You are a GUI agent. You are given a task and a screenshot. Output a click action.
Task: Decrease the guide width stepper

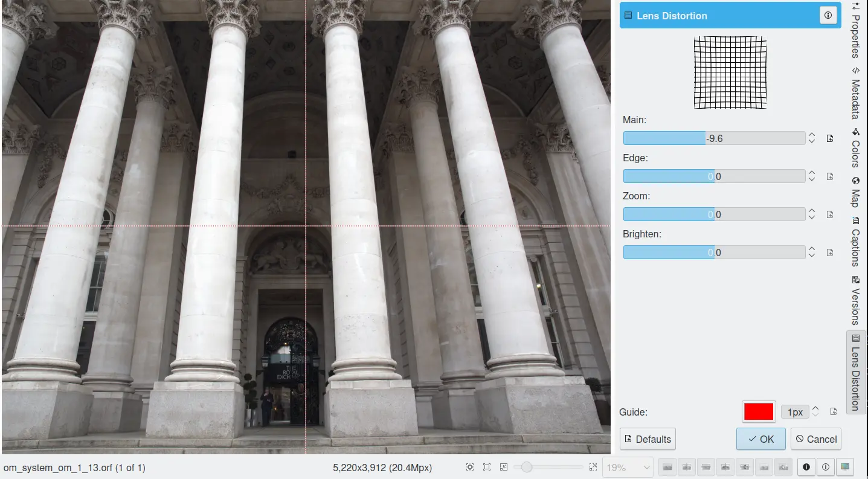click(x=815, y=416)
